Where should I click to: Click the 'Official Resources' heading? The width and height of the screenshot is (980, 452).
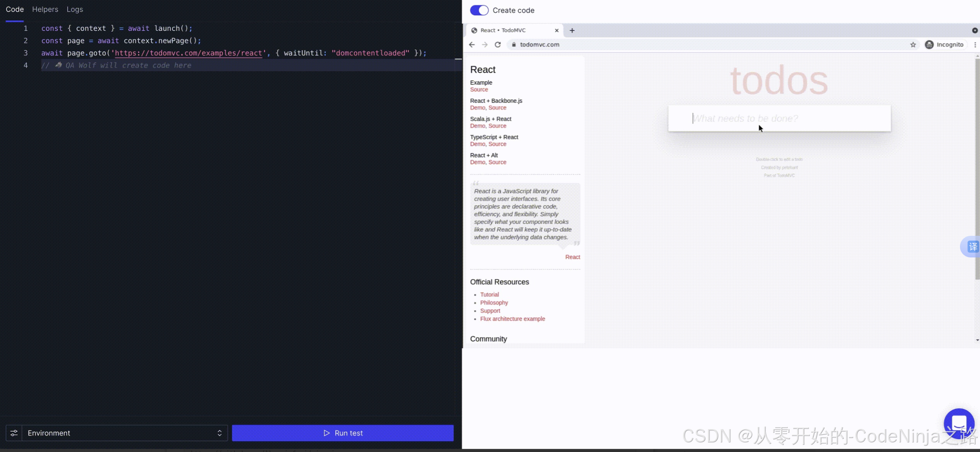pyautogui.click(x=499, y=282)
